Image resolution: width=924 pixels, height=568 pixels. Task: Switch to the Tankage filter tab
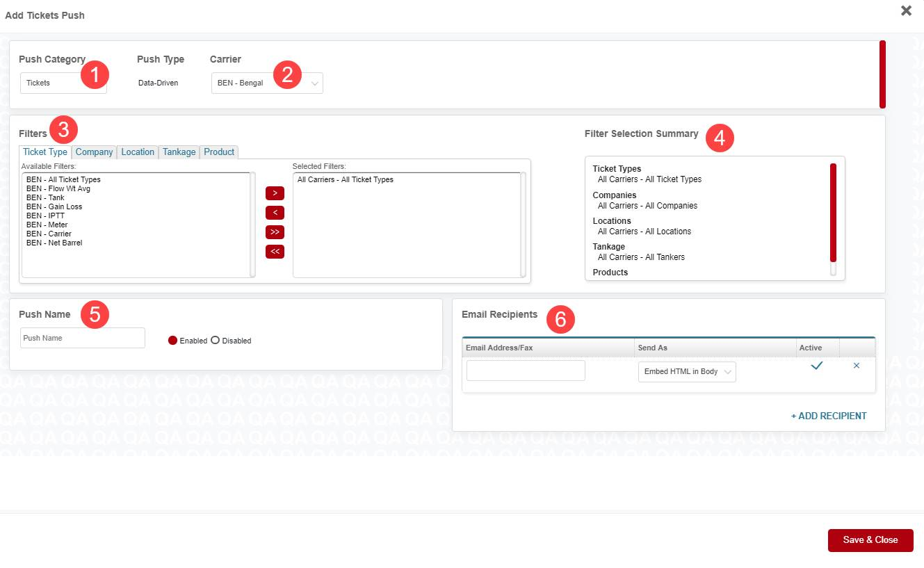(x=179, y=152)
